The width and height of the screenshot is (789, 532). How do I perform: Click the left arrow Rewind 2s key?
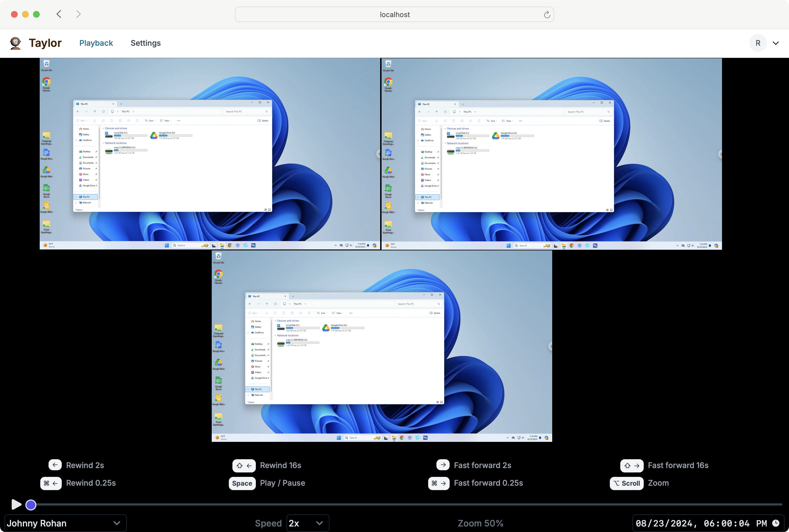(x=55, y=465)
